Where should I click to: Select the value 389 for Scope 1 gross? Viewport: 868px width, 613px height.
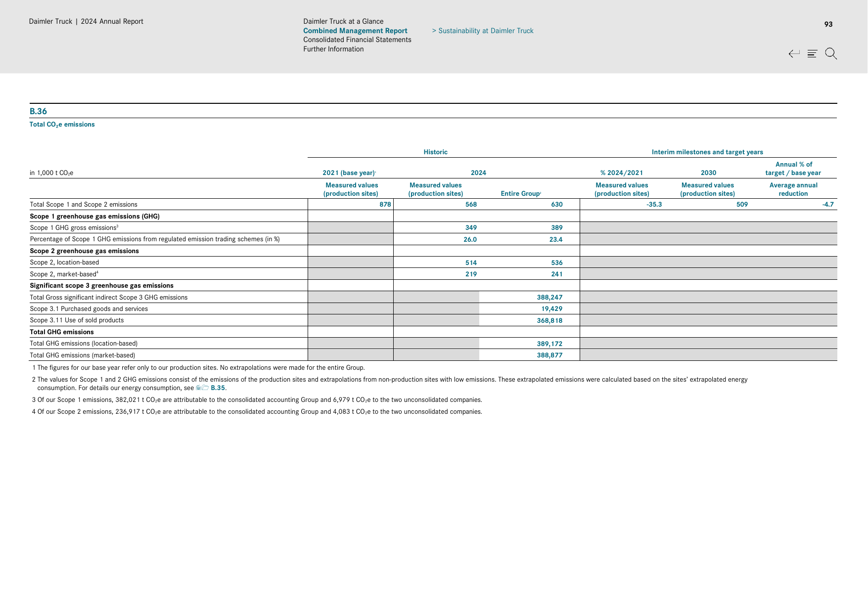pyautogui.click(x=557, y=228)
